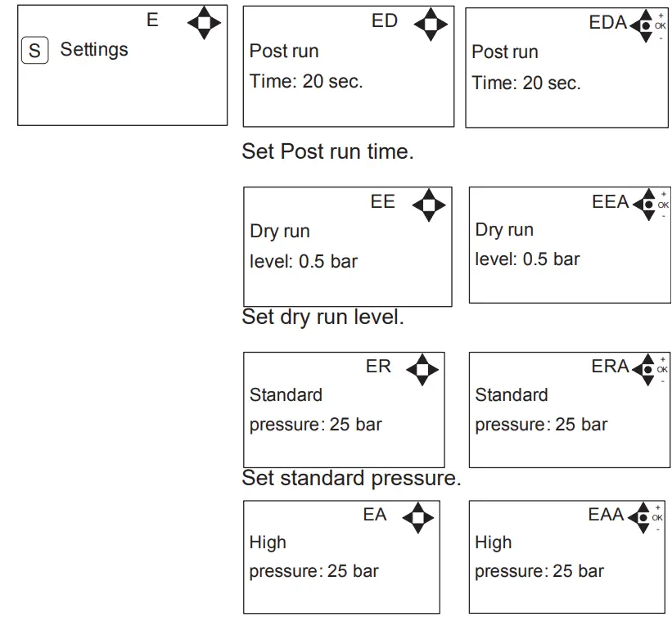Select the Post run time value on screen ED
This screenshot has width=672, height=617.
(x=306, y=82)
